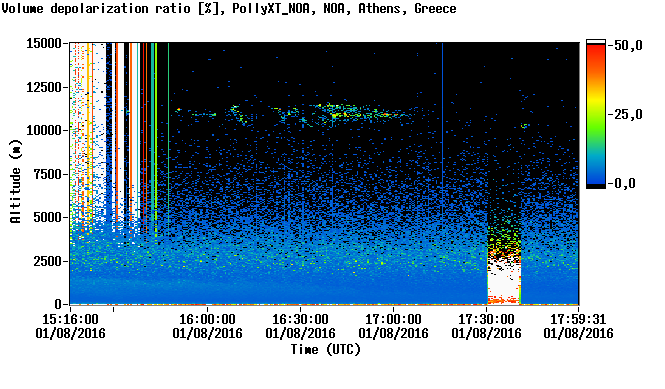Click the 17:30:00 time label

point(486,319)
